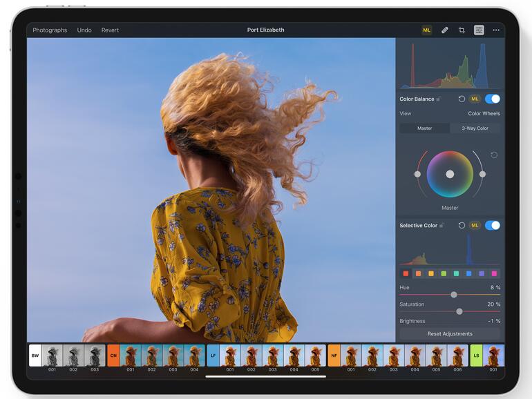Apply LF preset 005 thumbnail
This screenshot has height=399, width=532.
coord(315,356)
